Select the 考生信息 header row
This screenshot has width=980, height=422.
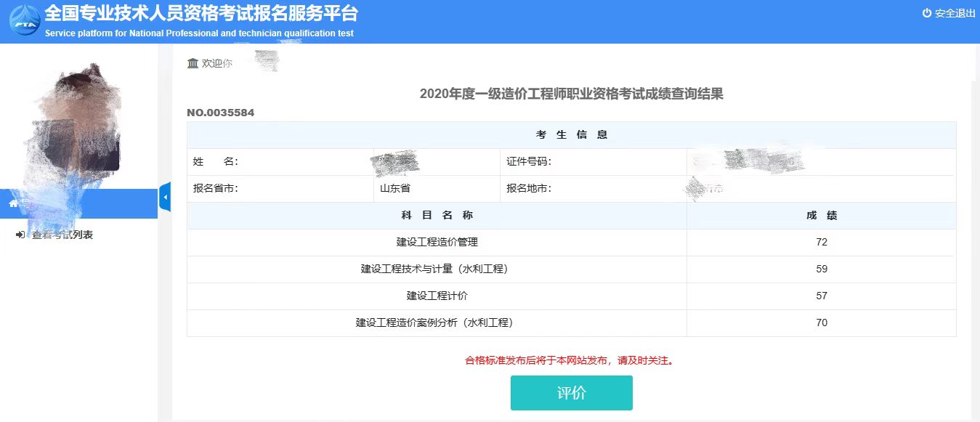[571, 134]
